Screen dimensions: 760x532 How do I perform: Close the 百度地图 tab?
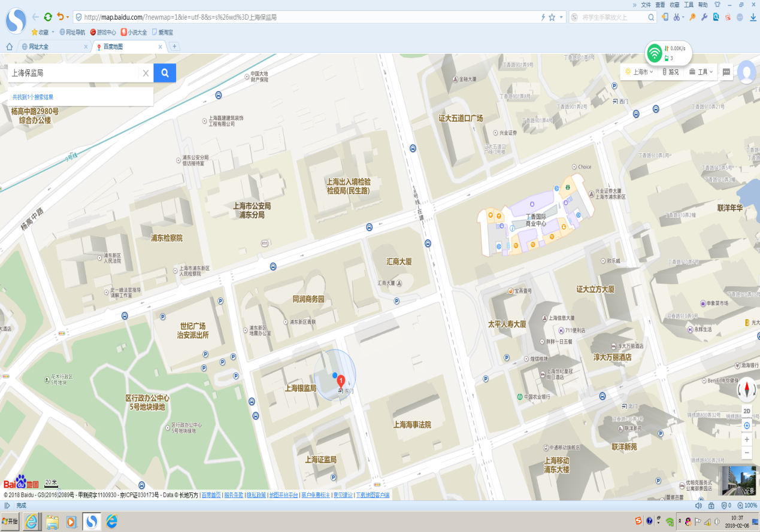160,46
